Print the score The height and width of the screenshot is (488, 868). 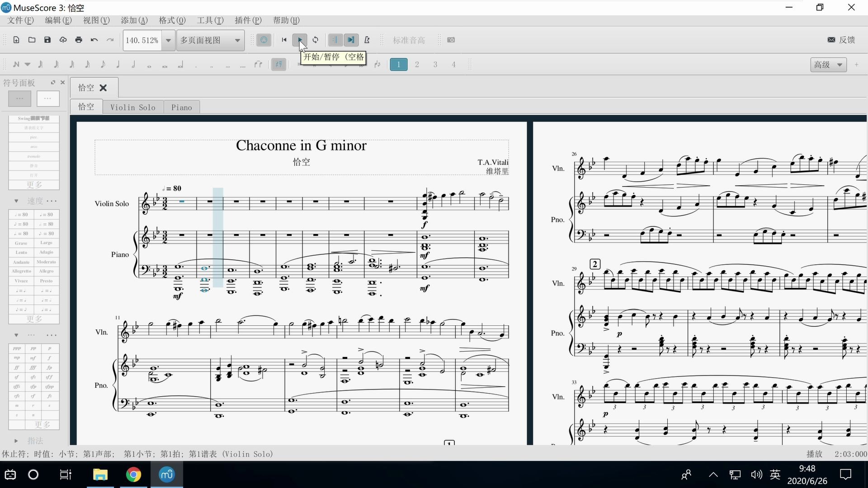[79, 40]
